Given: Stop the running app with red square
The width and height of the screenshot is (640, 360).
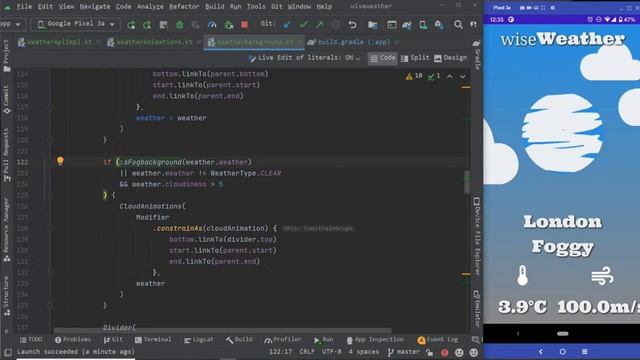Looking at the screenshot, I should pos(244,25).
